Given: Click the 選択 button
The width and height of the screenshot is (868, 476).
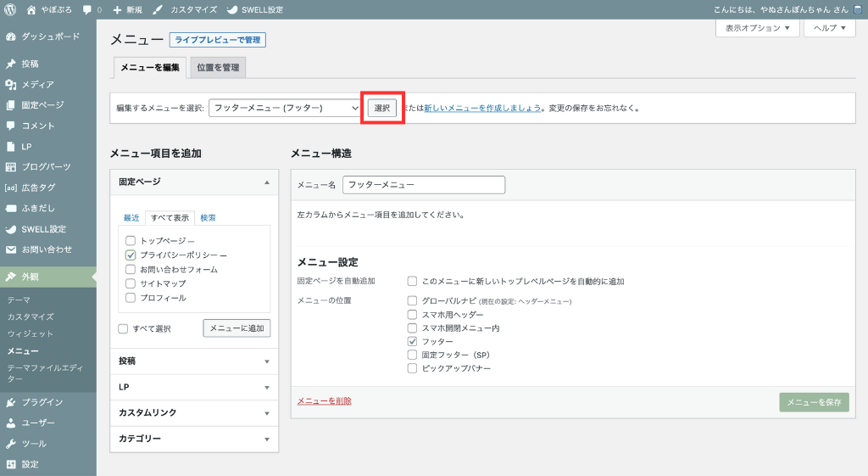Looking at the screenshot, I should [x=382, y=108].
